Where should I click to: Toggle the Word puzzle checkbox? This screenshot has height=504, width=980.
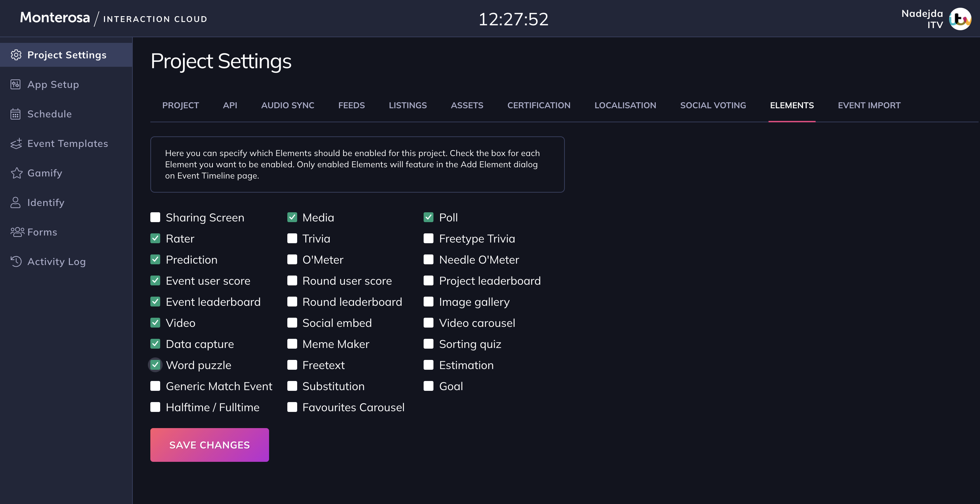coord(155,365)
